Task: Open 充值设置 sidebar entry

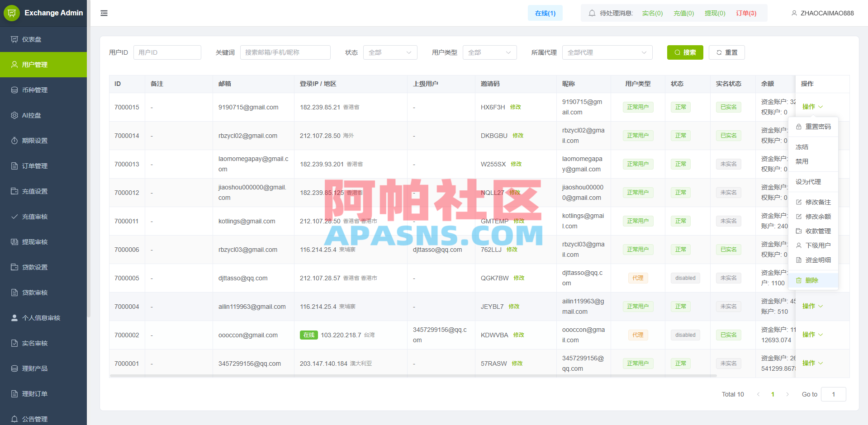Action: coord(43,191)
